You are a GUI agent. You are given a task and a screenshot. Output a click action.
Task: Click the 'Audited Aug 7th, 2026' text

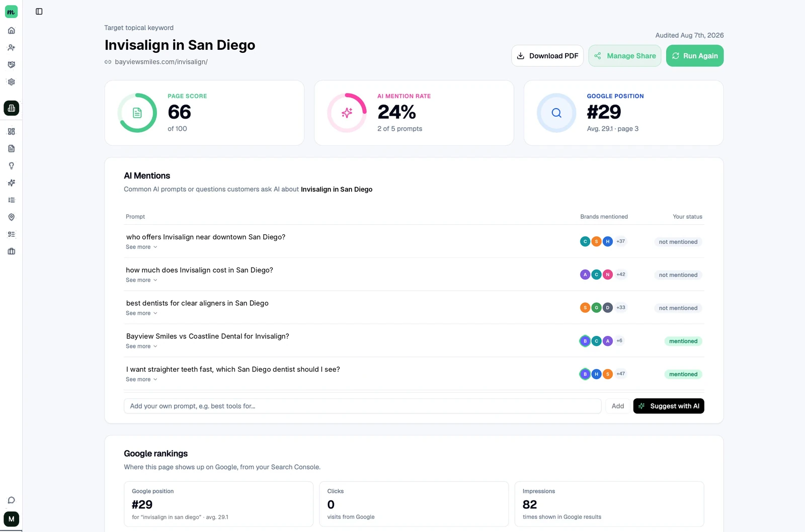click(x=689, y=35)
